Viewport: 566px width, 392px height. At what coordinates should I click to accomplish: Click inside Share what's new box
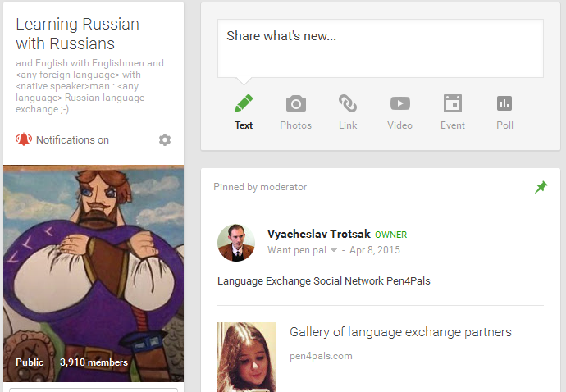click(381, 48)
